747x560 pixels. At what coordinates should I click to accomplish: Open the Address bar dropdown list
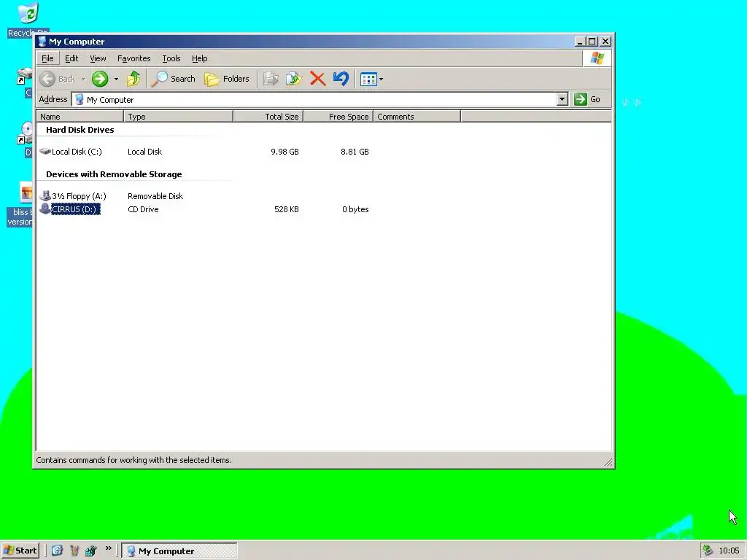pos(562,99)
